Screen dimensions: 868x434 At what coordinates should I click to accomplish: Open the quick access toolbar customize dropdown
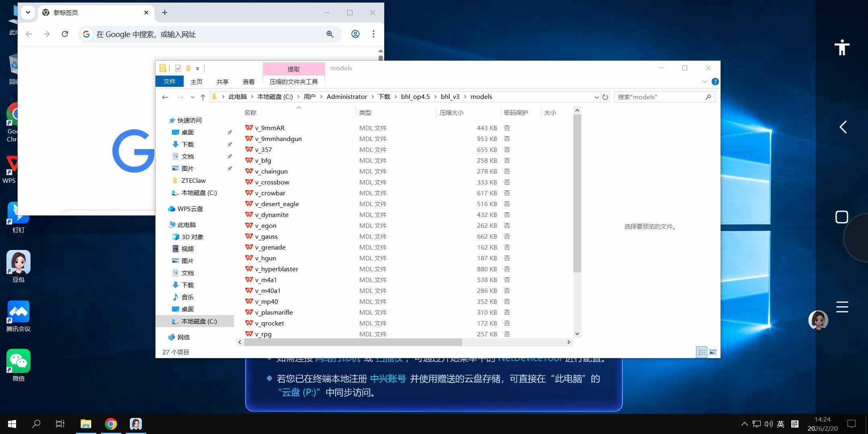point(197,69)
